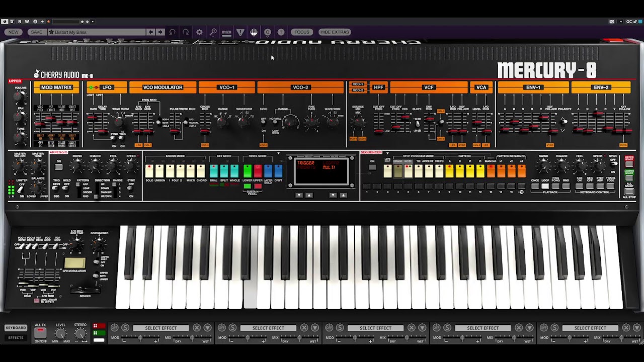The width and height of the screenshot is (644, 362).
Task: Click the R button in top host bar
Action: click(20, 22)
